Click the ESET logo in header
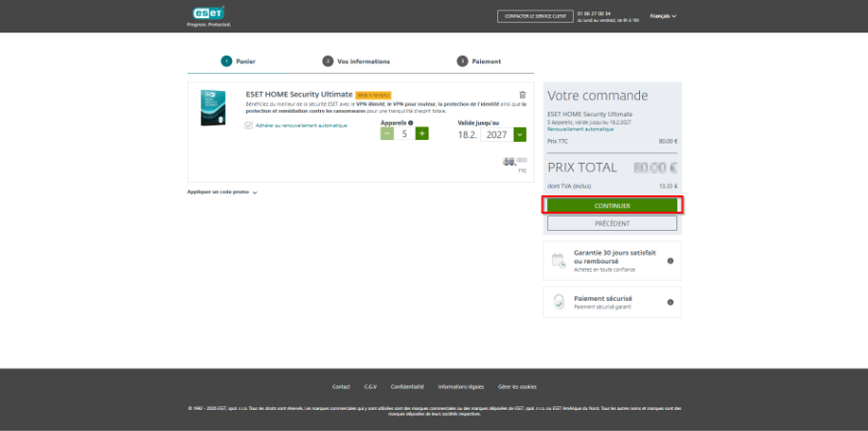 tap(208, 13)
